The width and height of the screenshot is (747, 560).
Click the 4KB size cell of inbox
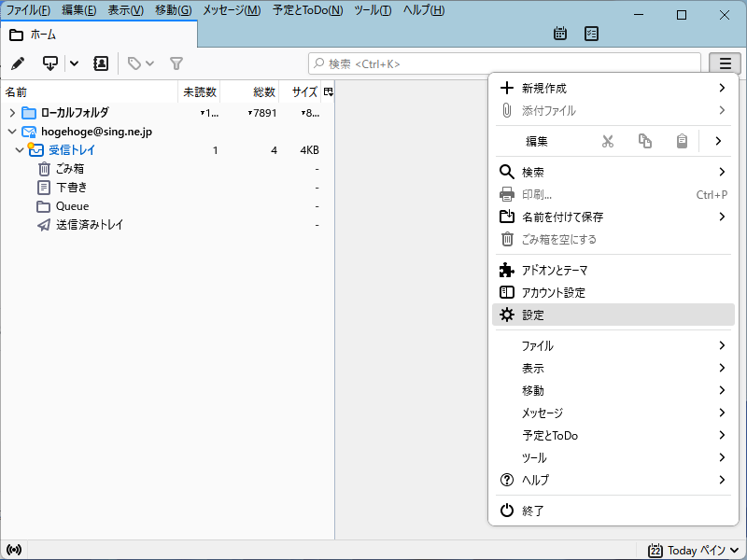click(309, 150)
